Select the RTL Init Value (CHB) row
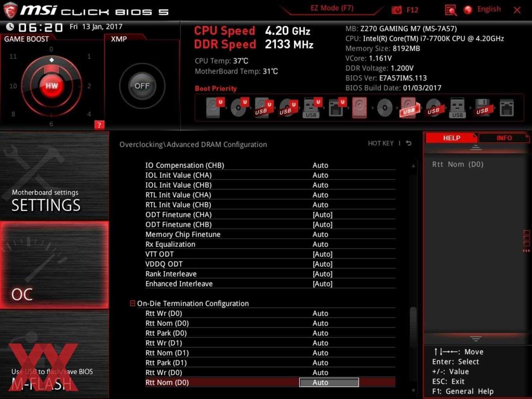This screenshot has height=399, width=532. [x=270, y=205]
